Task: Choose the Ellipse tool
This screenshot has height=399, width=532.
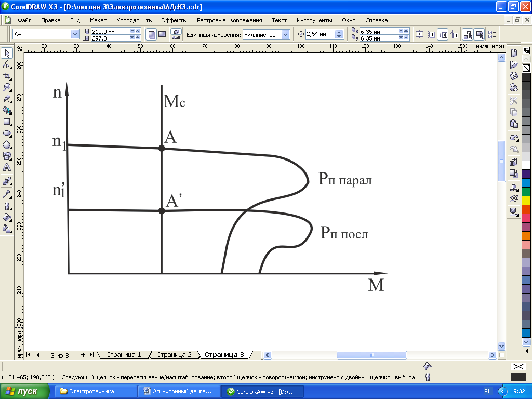Action: pyautogui.click(x=7, y=134)
